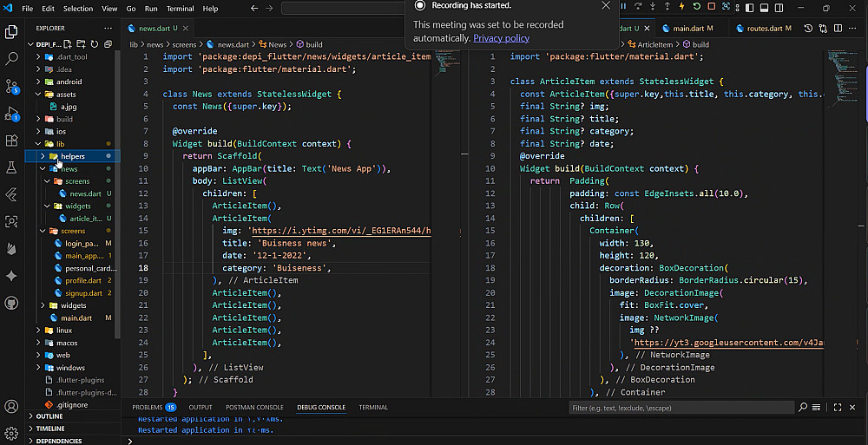
Task: Stop debugging with the red square icon
Action: [x=710, y=7]
